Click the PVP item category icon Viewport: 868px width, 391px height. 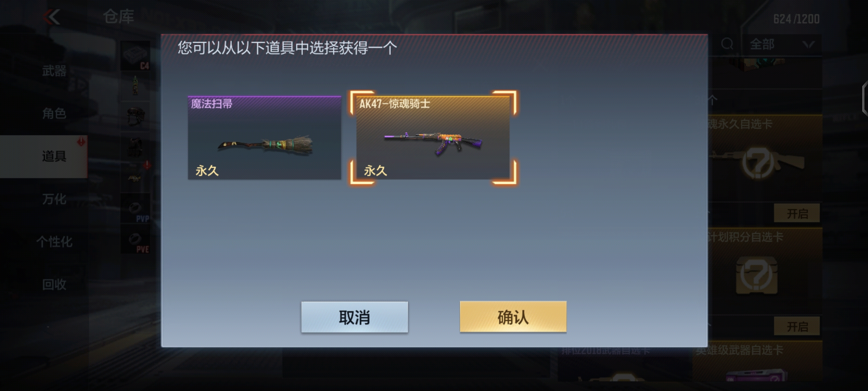coord(135,208)
